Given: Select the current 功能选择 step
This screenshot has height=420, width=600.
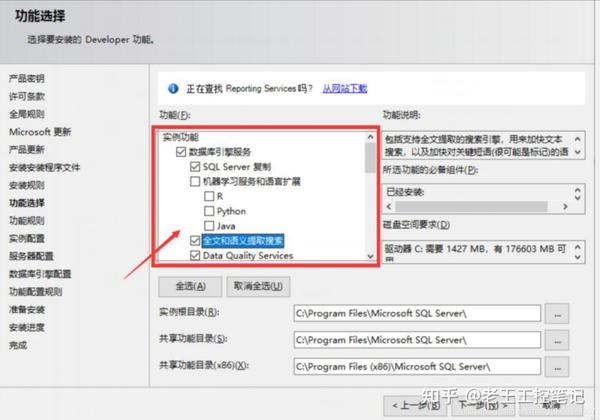Looking at the screenshot, I should (x=27, y=203).
